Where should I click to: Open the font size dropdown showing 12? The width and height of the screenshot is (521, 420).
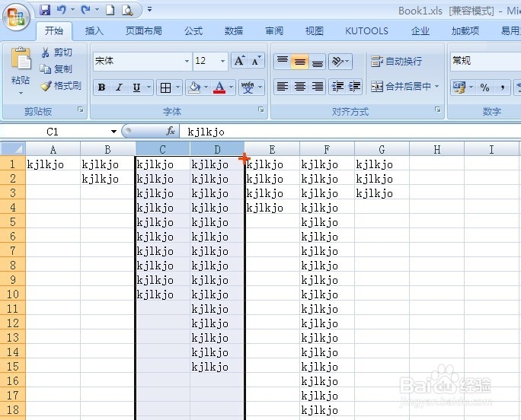(222, 61)
